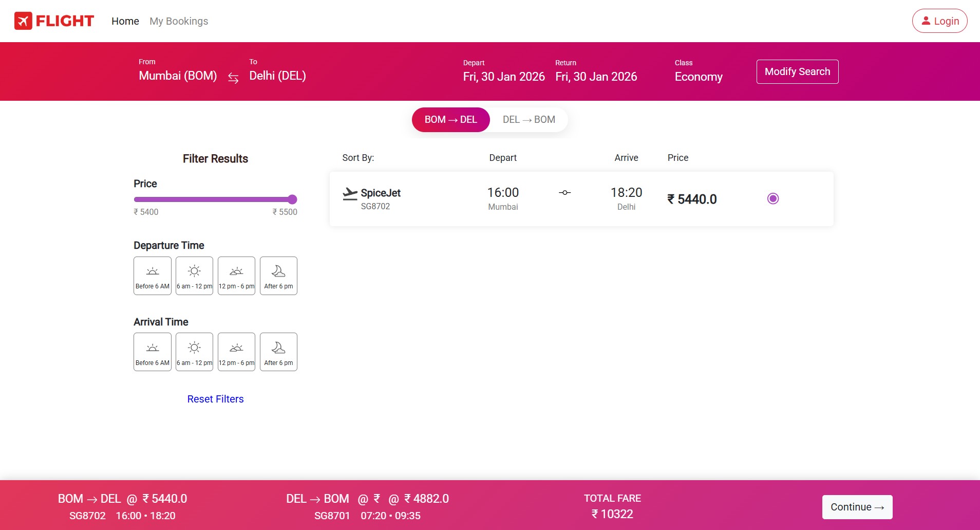Viewport: 980px width, 530px height.
Task: Open My Bookings from the navigation
Action: [178, 21]
